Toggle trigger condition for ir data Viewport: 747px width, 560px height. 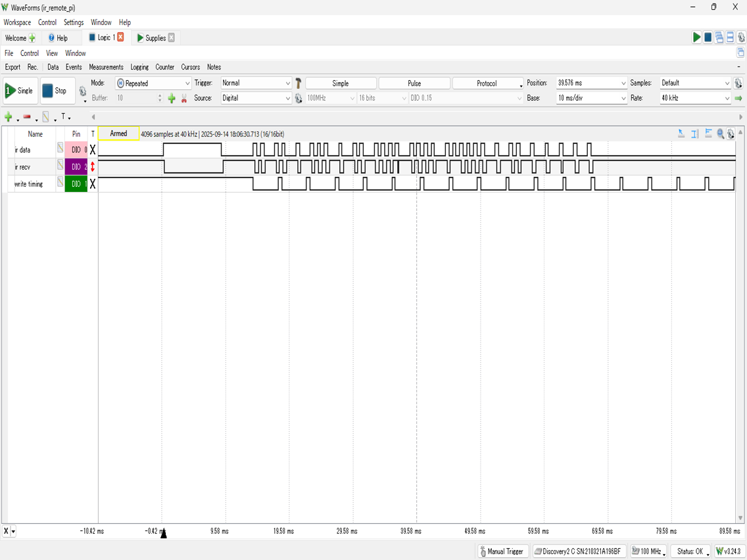point(93,150)
